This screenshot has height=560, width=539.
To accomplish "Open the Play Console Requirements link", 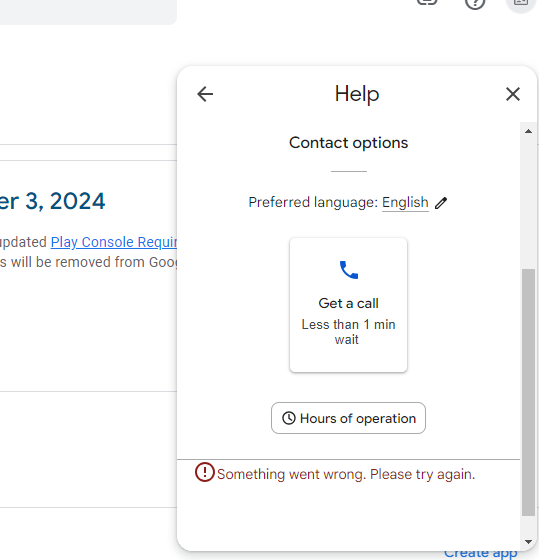I will point(114,242).
